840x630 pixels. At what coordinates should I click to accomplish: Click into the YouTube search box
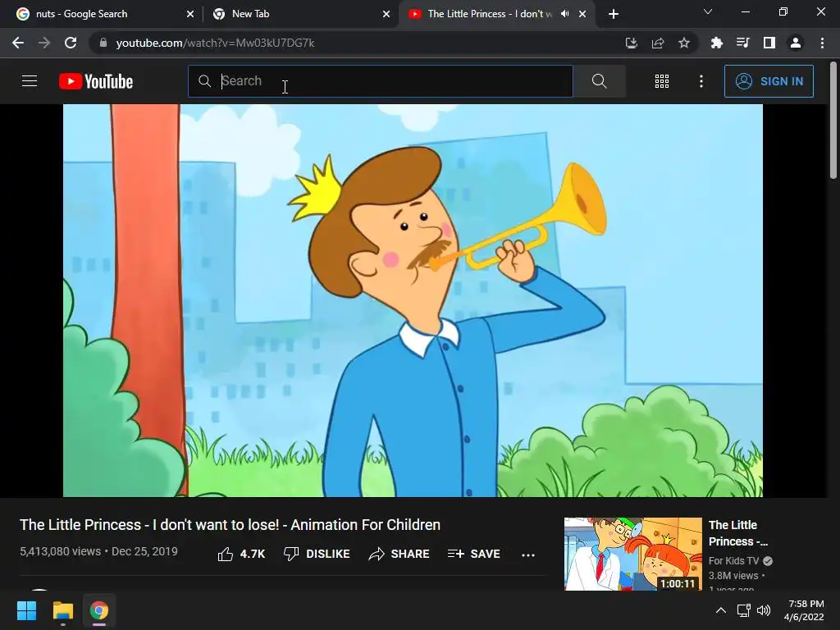[381, 81]
